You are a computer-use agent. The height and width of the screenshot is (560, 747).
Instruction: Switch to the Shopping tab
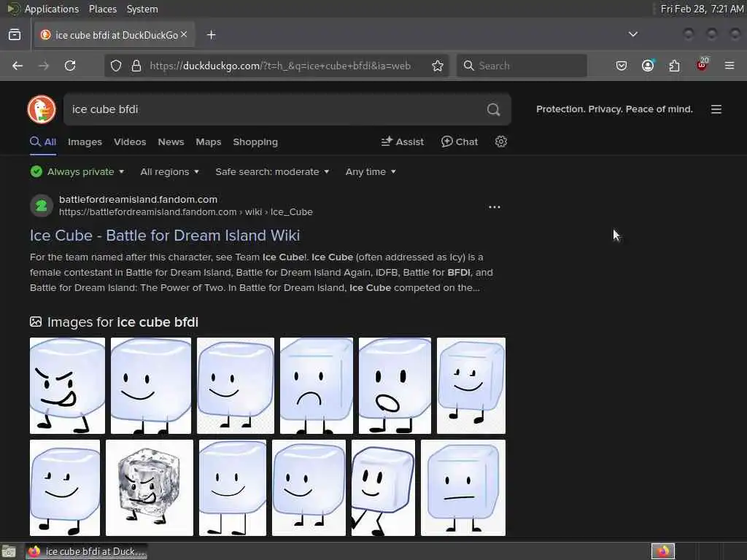(x=255, y=142)
